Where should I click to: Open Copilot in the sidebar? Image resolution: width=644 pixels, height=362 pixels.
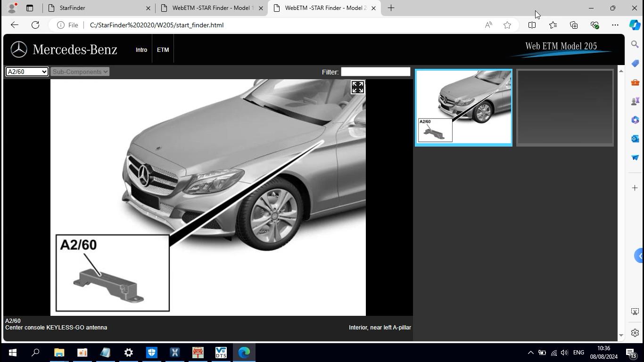[635, 25]
